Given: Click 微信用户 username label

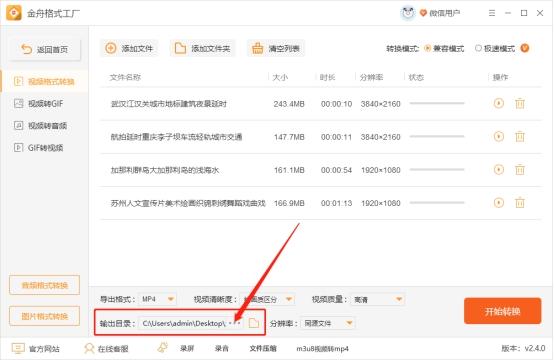Looking at the screenshot, I should (x=445, y=13).
